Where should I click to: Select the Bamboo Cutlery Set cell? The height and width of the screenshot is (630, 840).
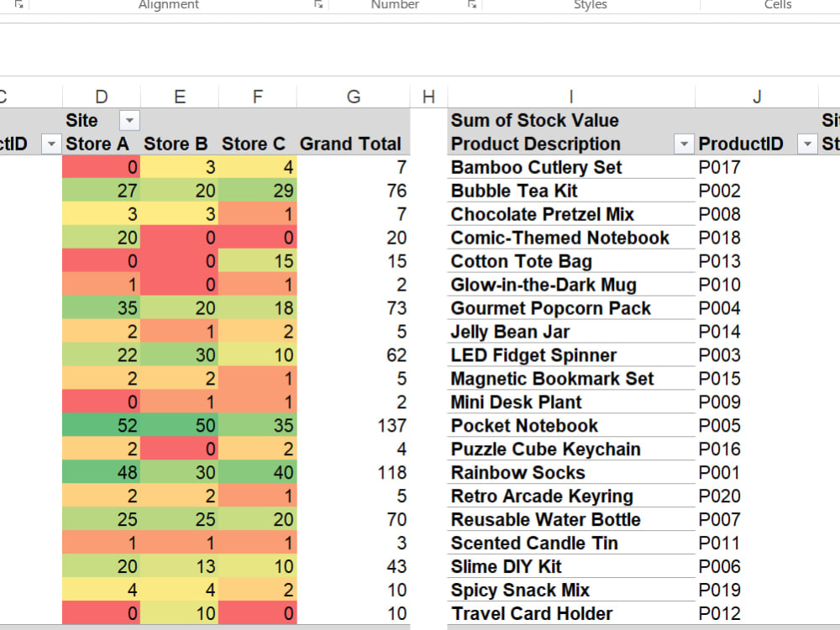[571, 168]
